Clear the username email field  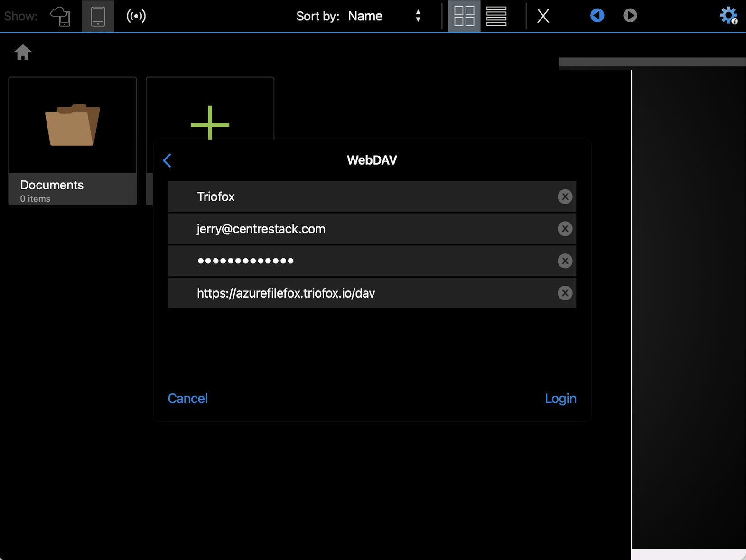[x=565, y=229]
